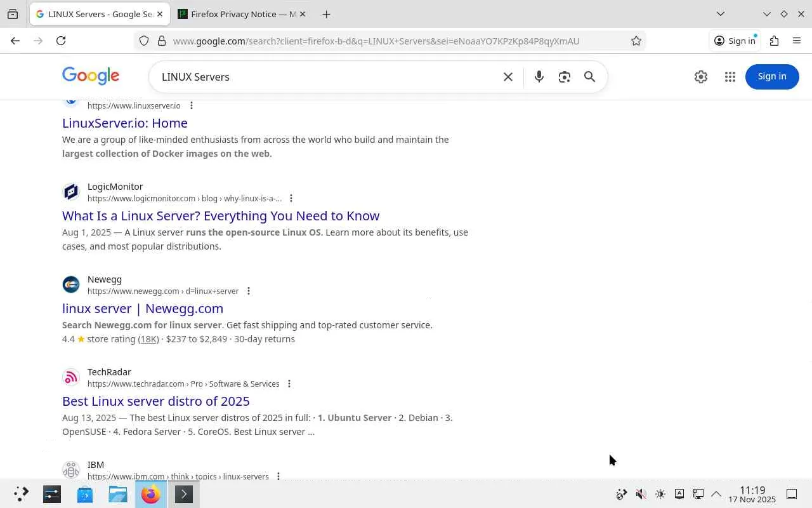Open the keyboard layout tray icon
This screenshot has height=508, width=812.
679,494
